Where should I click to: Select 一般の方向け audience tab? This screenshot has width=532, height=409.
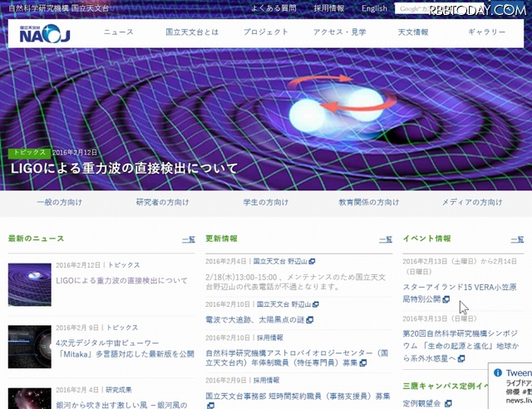click(59, 203)
